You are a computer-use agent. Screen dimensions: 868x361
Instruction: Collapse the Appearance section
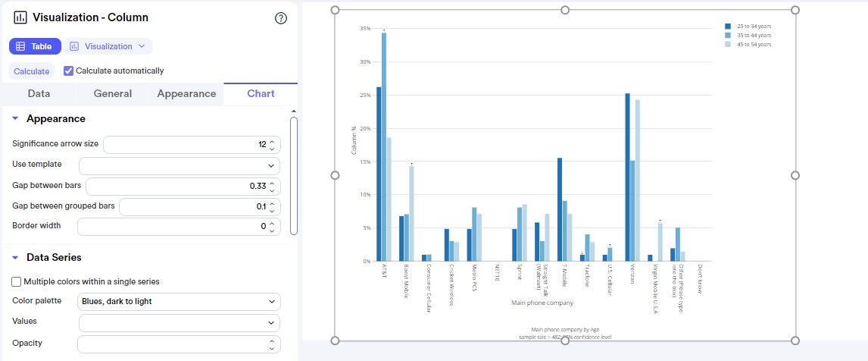pos(15,118)
